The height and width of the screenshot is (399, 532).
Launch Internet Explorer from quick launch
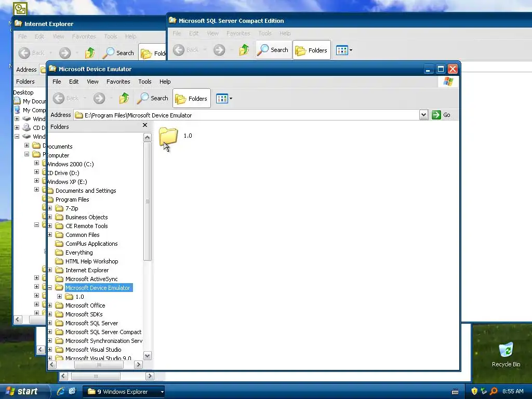pyautogui.click(x=61, y=392)
